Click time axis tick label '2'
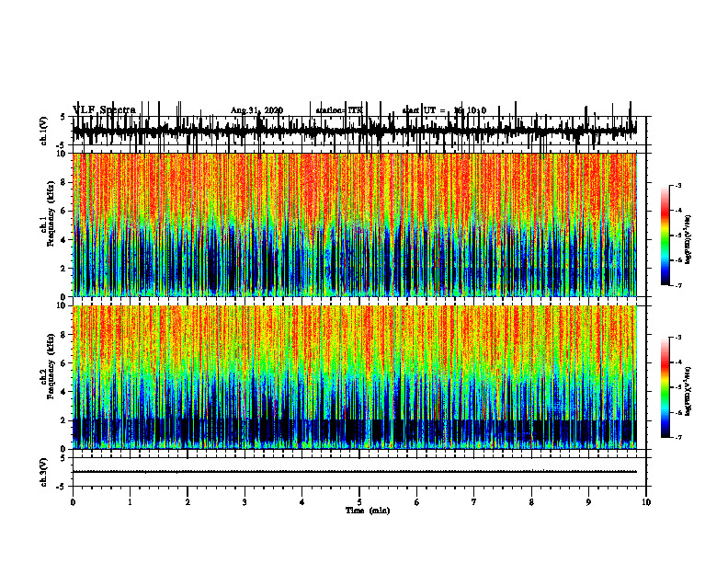The image size is (728, 563). point(188,502)
